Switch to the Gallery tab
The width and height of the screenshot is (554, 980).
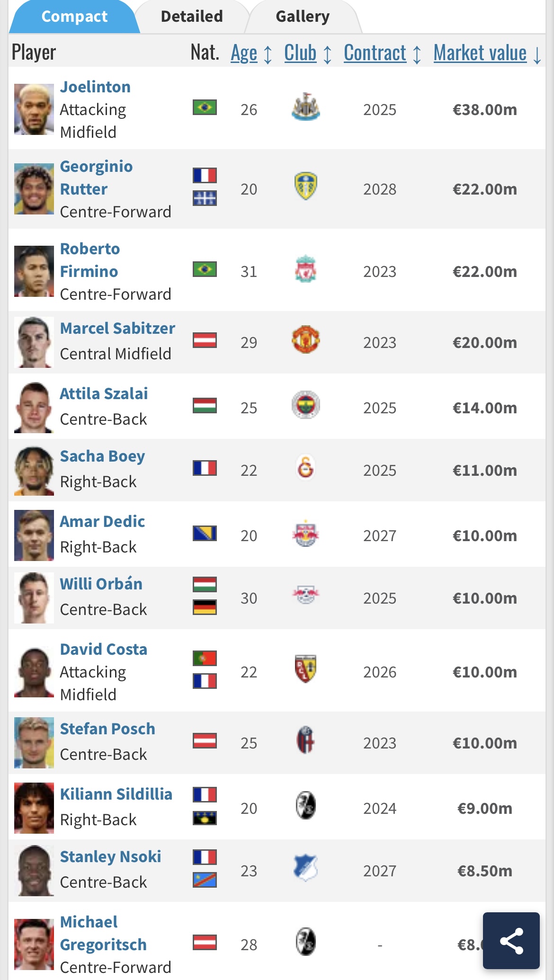(x=303, y=17)
